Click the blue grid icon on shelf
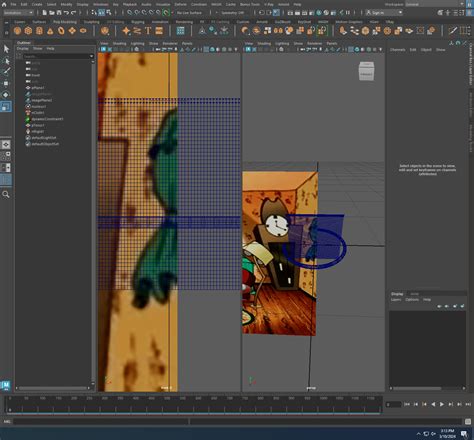Screen dimensions: 474x440 point(180,31)
